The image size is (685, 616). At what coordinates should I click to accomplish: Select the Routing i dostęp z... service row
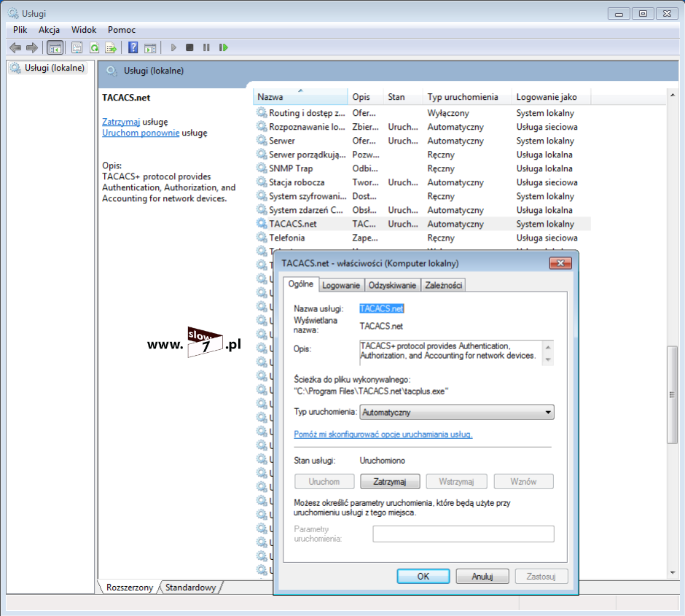[422, 113]
